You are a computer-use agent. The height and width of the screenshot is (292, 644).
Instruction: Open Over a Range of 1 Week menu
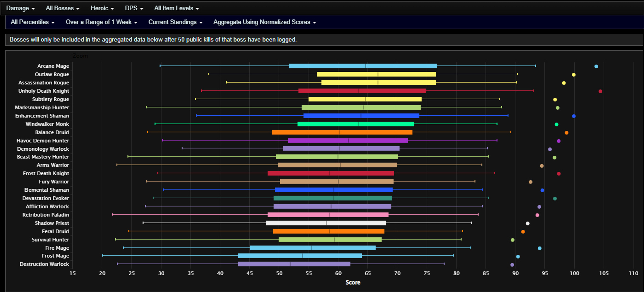(102, 22)
